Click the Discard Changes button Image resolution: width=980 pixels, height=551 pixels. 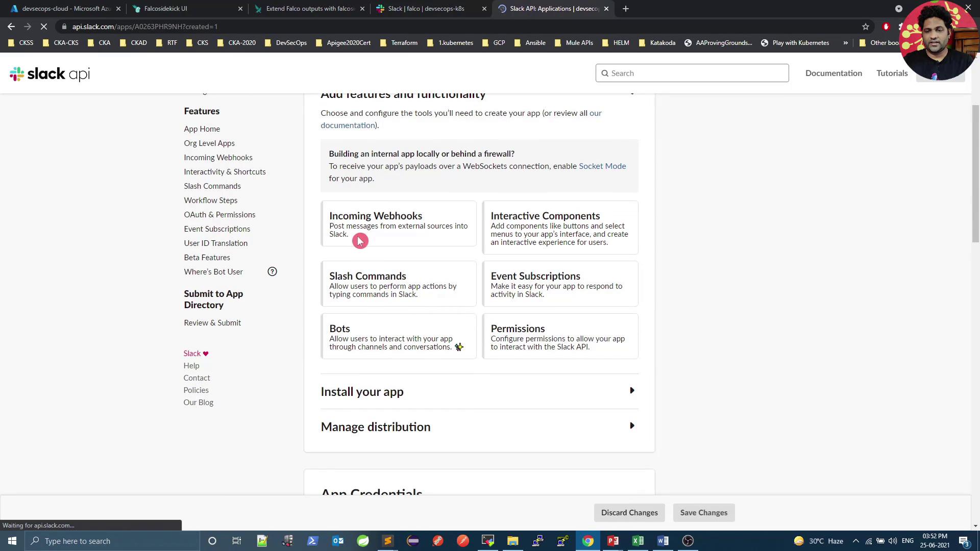pos(629,513)
